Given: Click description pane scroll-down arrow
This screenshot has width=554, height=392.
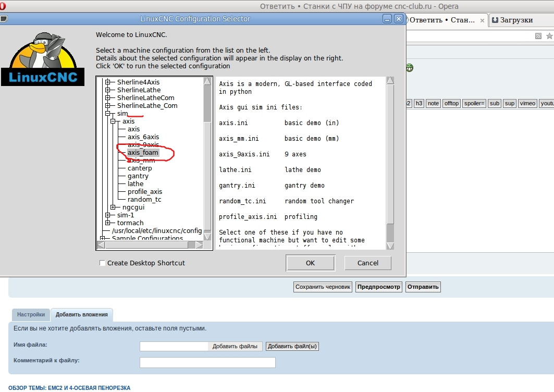Looking at the screenshot, I should click(390, 246).
